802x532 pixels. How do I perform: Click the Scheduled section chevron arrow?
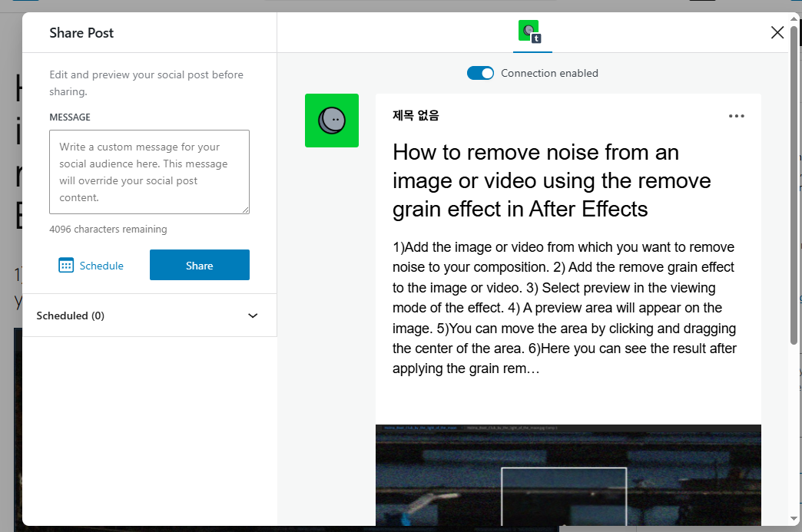click(x=253, y=316)
